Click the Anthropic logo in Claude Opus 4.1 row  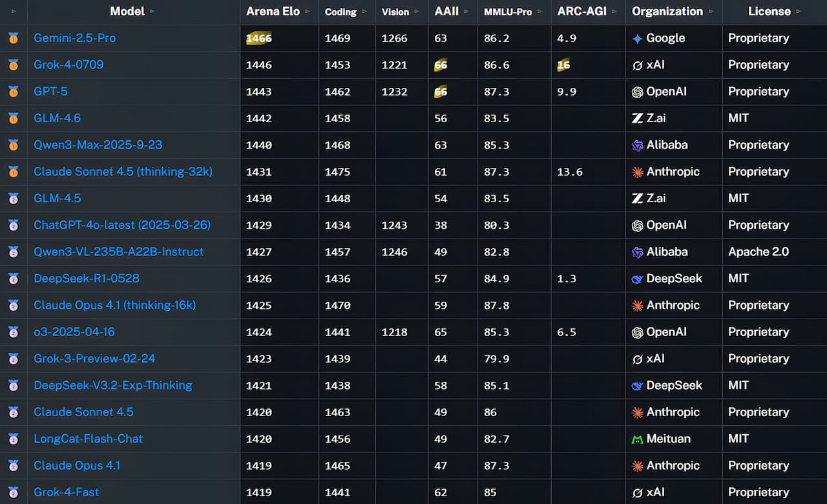[638, 466]
